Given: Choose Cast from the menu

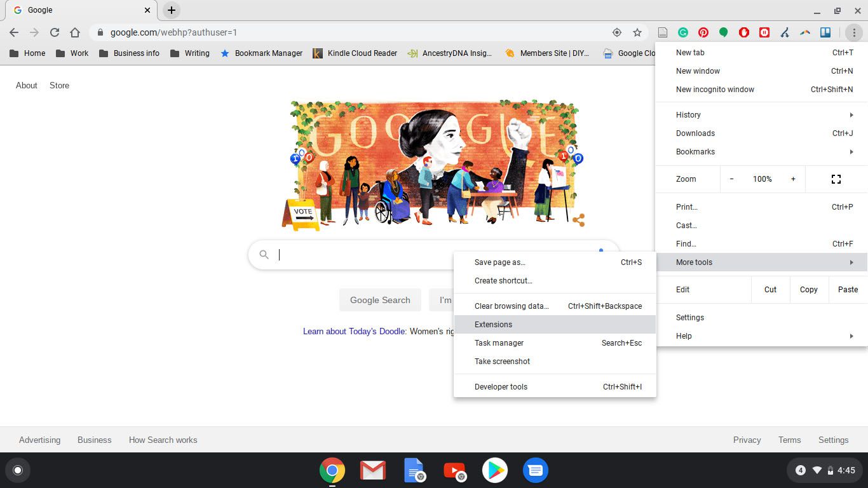Looking at the screenshot, I should coord(761,226).
